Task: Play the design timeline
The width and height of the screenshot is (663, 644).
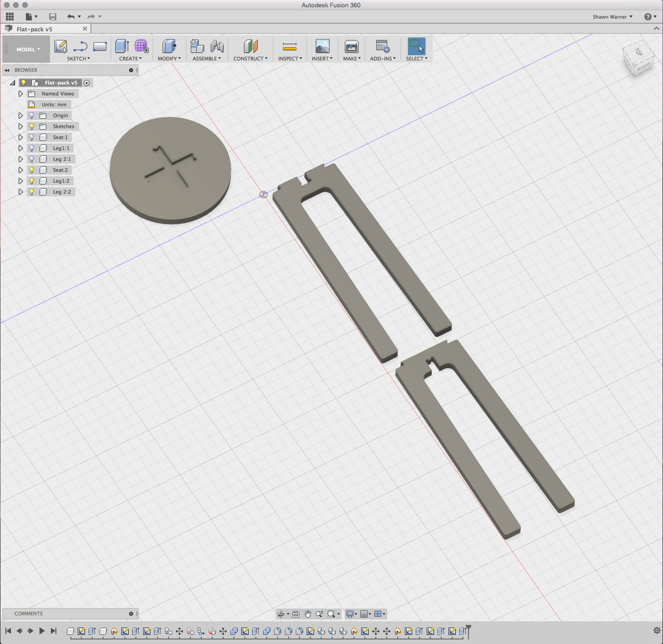Action: (42, 631)
